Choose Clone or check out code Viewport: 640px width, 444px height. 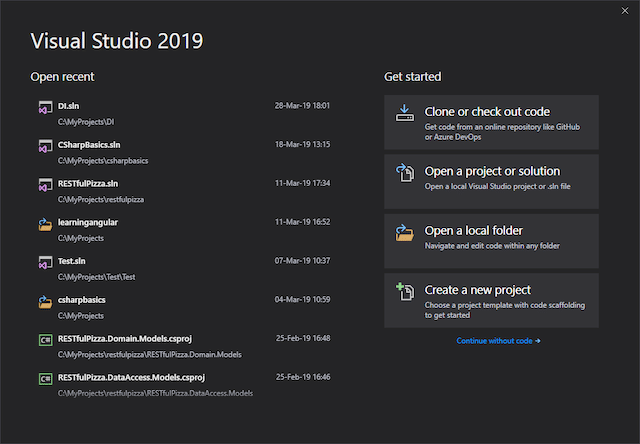click(491, 122)
